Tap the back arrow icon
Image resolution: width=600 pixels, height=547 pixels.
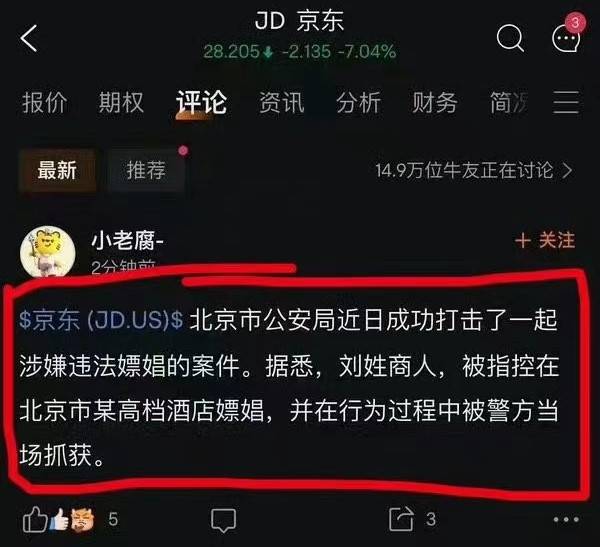point(29,38)
